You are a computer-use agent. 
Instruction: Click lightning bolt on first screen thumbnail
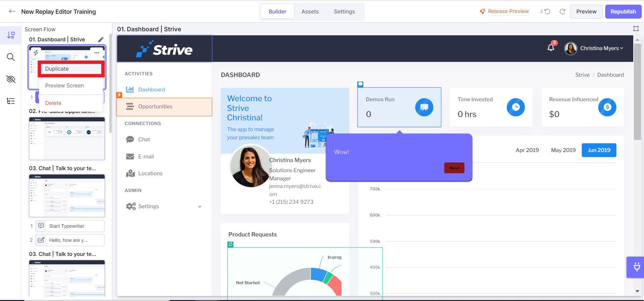(x=36, y=53)
